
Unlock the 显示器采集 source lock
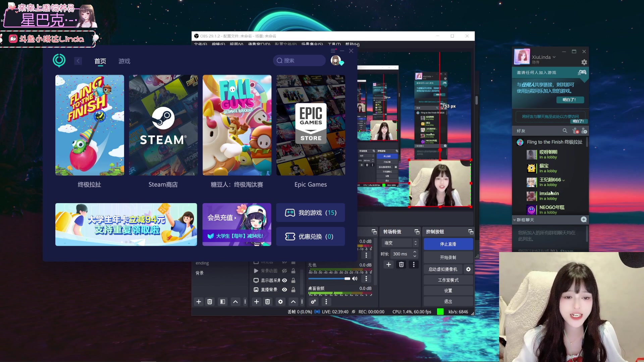(293, 280)
